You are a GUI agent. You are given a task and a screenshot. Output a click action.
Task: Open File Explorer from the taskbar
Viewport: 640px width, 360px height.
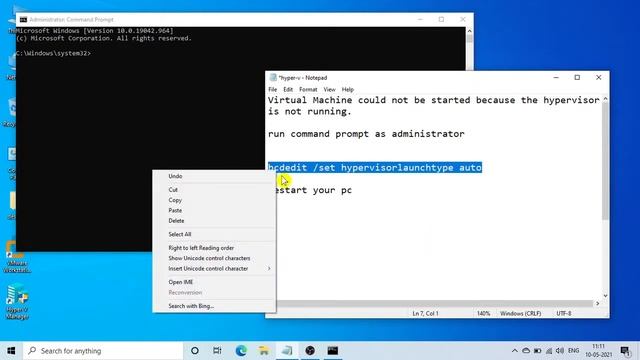[264, 351]
